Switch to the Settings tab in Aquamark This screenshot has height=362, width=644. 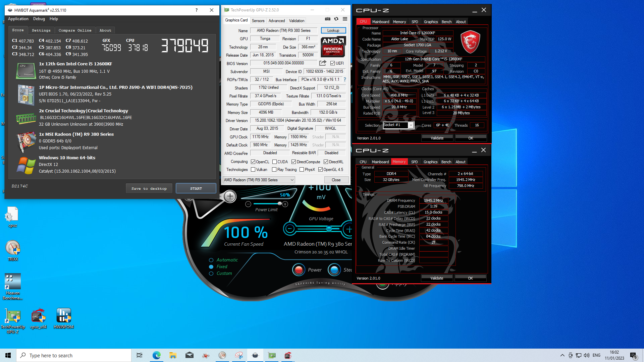pyautogui.click(x=41, y=30)
